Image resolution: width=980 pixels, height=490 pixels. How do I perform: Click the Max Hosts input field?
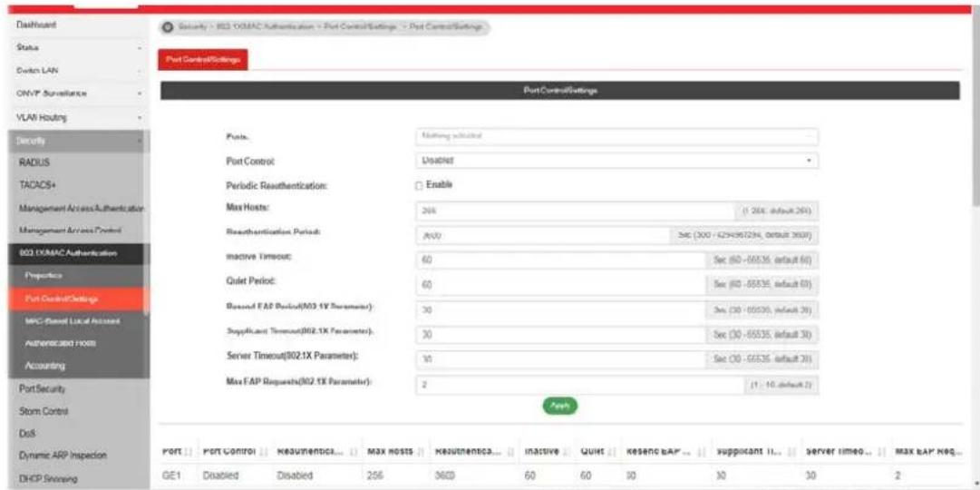coord(575,211)
